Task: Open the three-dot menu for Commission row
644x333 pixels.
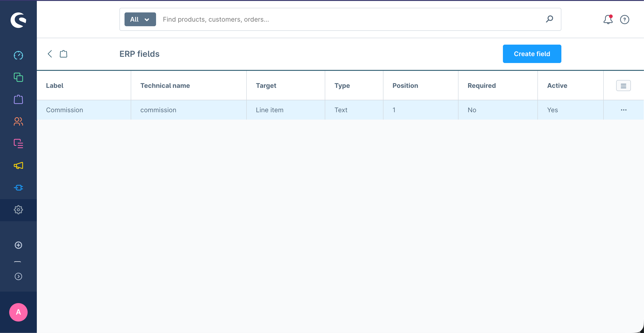Action: 624,110
